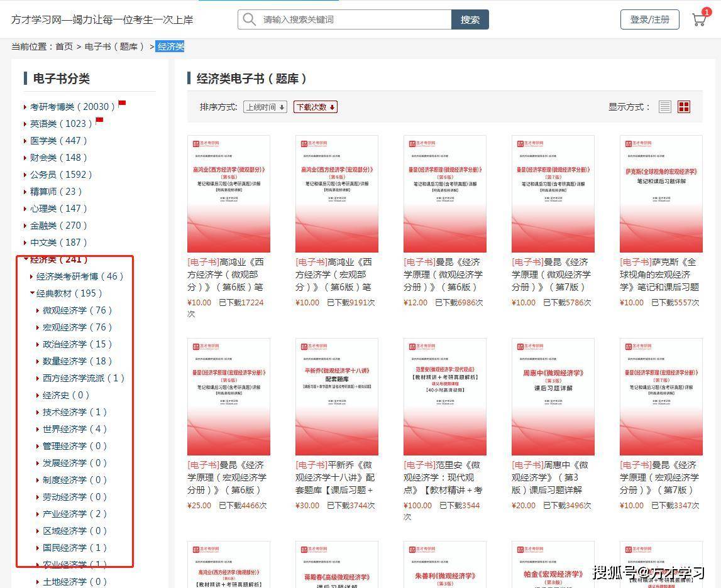The width and height of the screenshot is (721, 588).
Task: Open 医学类 category
Action: click(58, 141)
